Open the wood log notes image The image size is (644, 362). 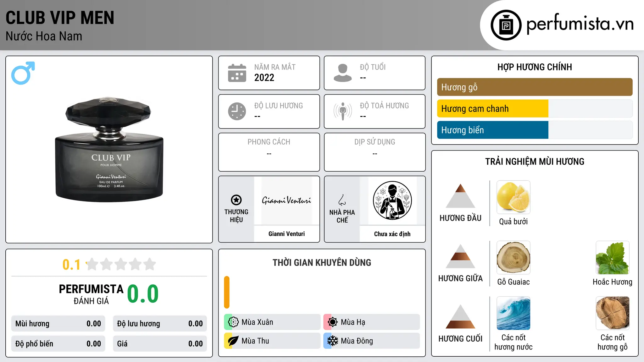click(x=613, y=313)
